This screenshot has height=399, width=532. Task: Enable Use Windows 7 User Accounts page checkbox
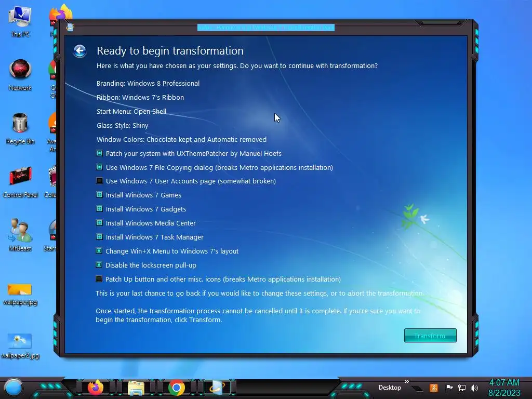[x=99, y=180]
